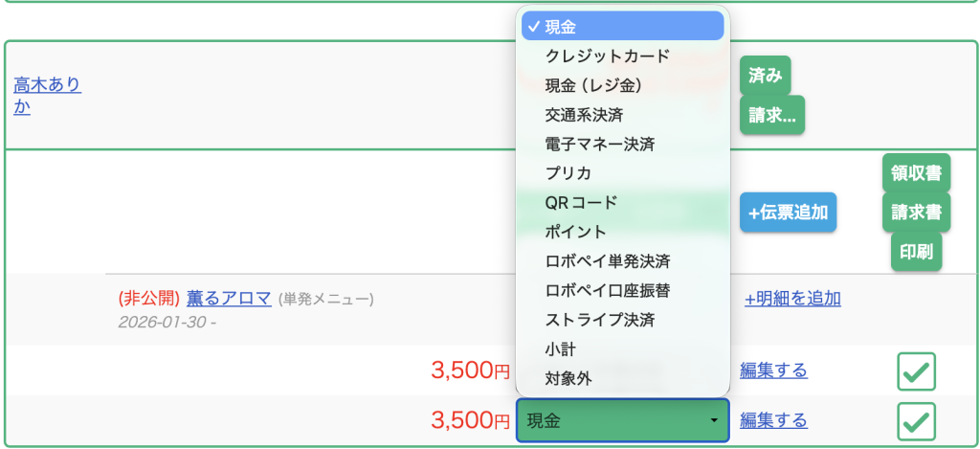Viewport: 980px width, 449px height.
Task: Toggle the lower green checkmark box
Action: (x=916, y=421)
